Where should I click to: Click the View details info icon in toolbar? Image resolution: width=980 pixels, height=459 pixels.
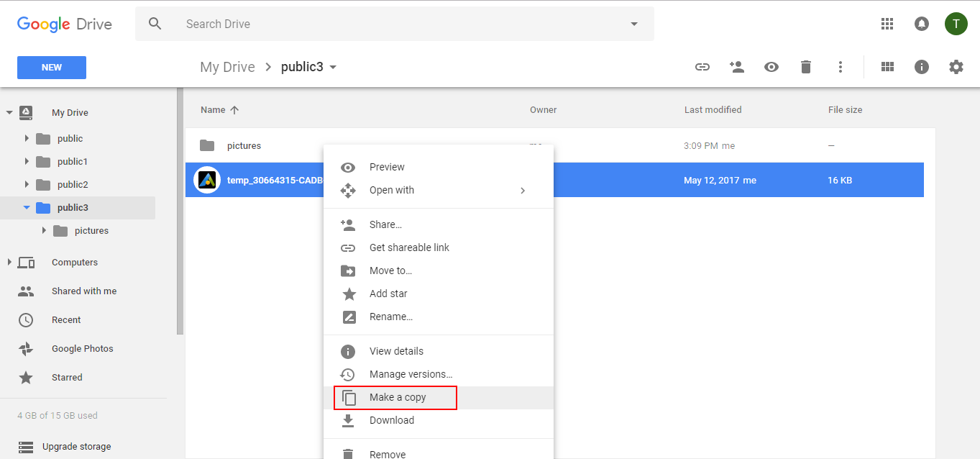tap(922, 67)
